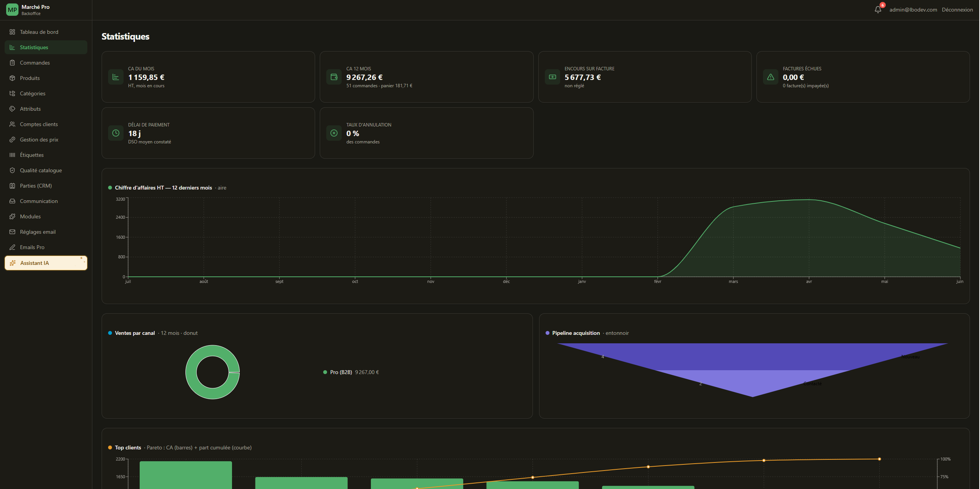Click the Pipeline acquisition chart title

(x=576, y=333)
